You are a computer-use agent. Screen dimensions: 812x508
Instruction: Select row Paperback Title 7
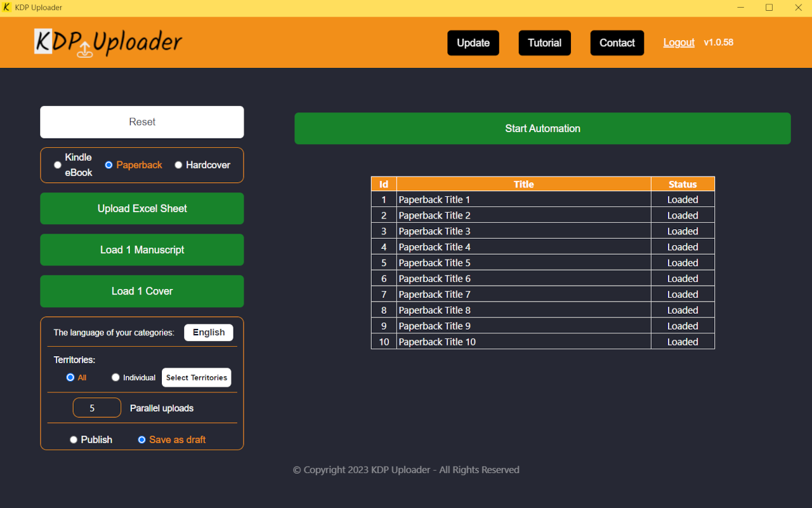(543, 295)
